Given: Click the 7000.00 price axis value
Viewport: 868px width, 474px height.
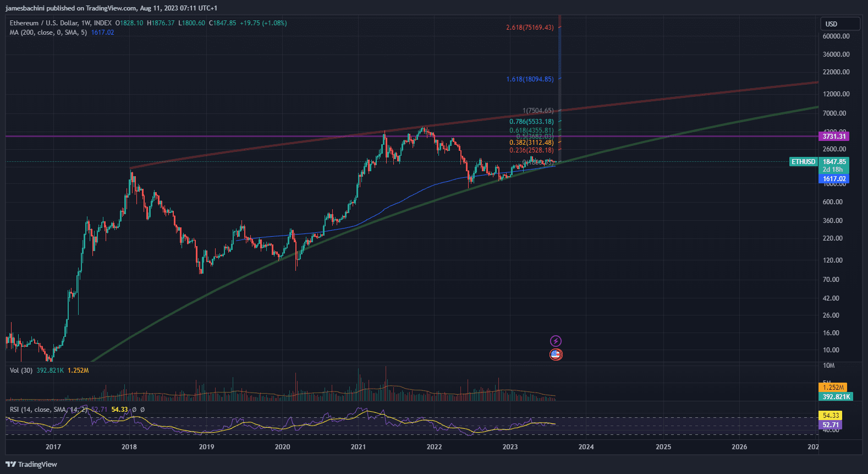Looking at the screenshot, I should coord(834,113).
